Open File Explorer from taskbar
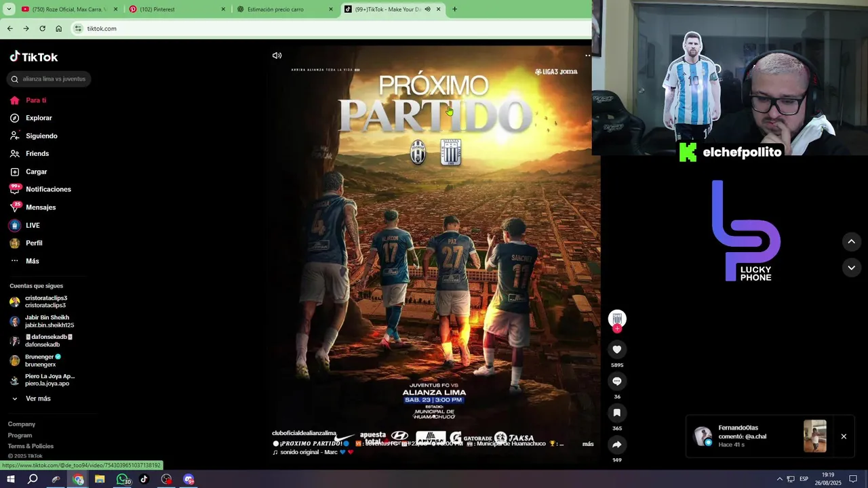Image resolution: width=868 pixels, height=488 pixels. (x=100, y=479)
